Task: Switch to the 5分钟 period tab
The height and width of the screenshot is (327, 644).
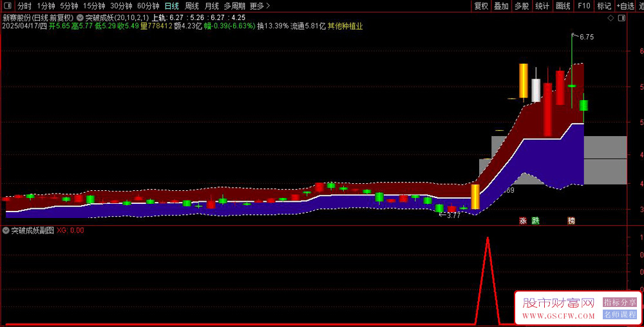Action: point(69,6)
